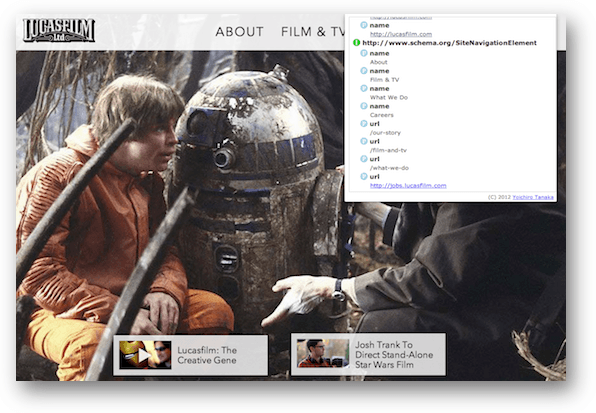Open the http://lucasfilm.com link
Viewport: 596px width, 413px height.
click(x=401, y=34)
